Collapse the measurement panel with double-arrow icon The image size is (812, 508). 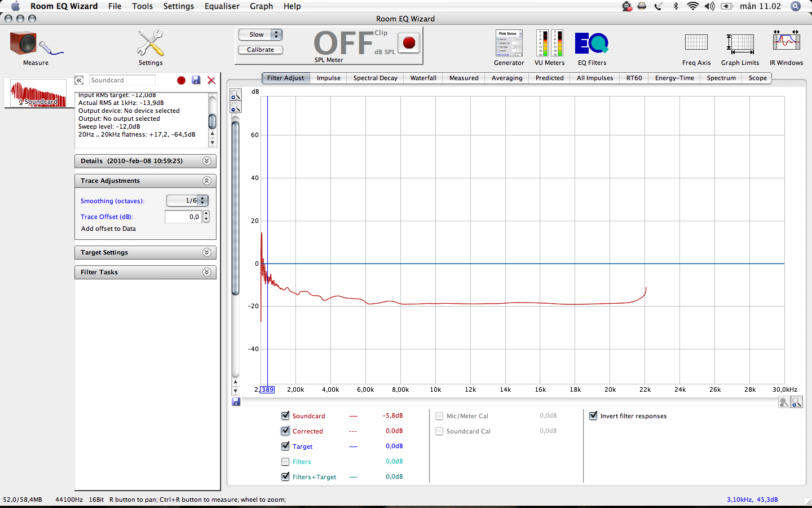[x=79, y=80]
